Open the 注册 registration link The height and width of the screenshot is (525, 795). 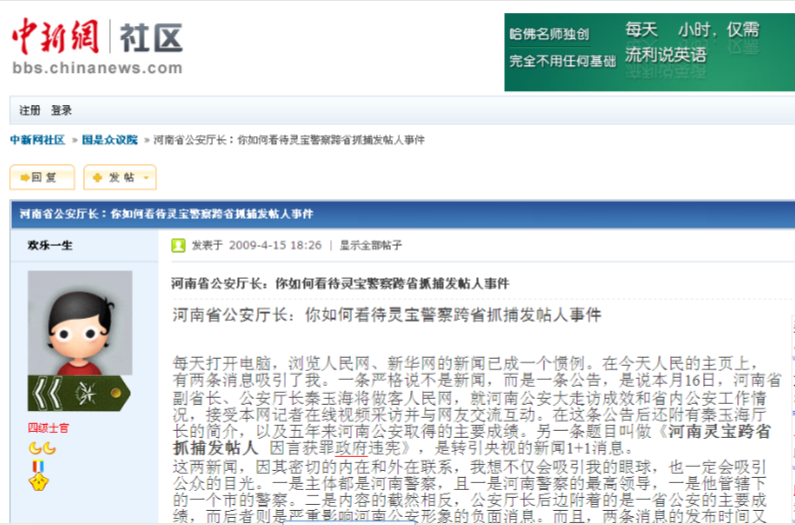click(30, 110)
